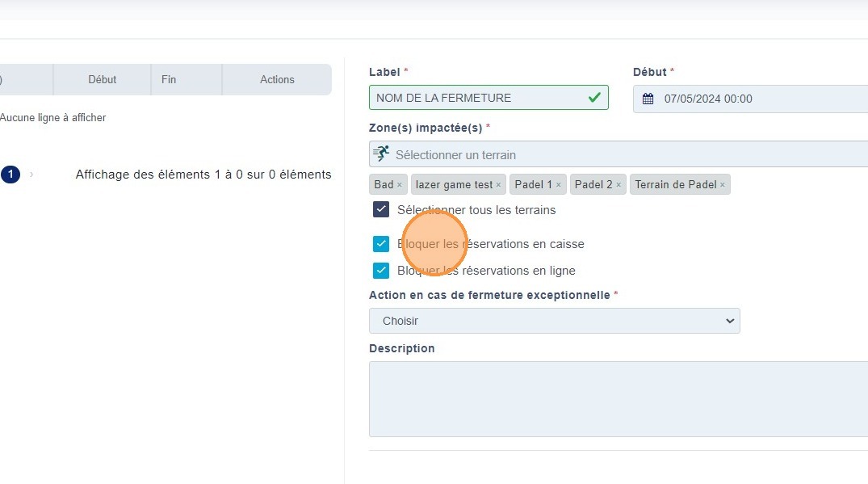
Task: Remove the Bad terrain tag
Action: (x=399, y=185)
